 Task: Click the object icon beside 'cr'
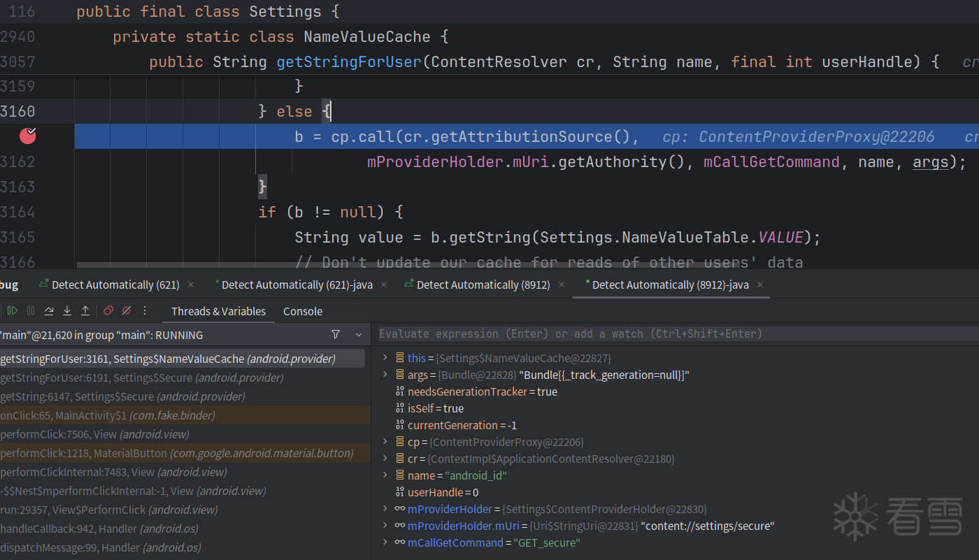[x=400, y=459]
